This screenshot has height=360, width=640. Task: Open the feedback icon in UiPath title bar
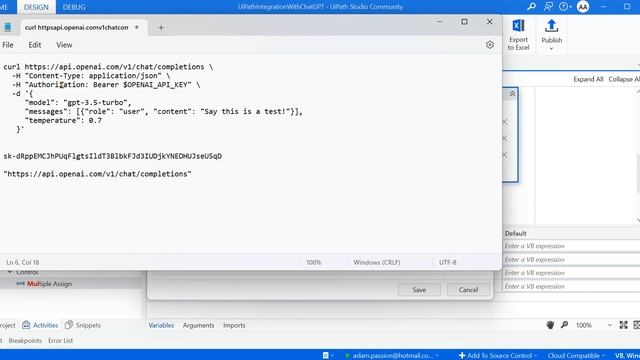click(x=548, y=7)
